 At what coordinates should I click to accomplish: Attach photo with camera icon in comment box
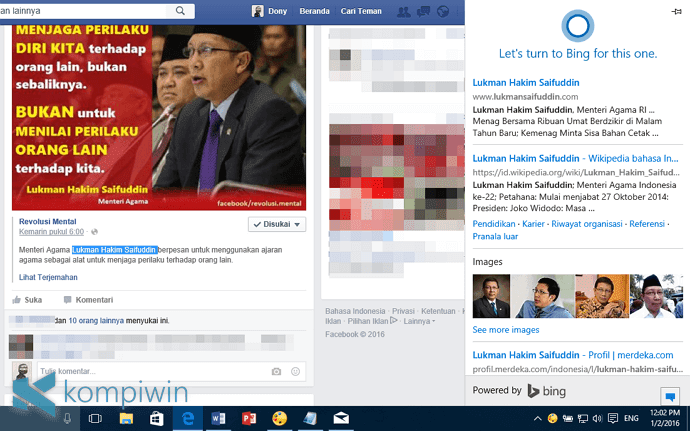pos(276,372)
